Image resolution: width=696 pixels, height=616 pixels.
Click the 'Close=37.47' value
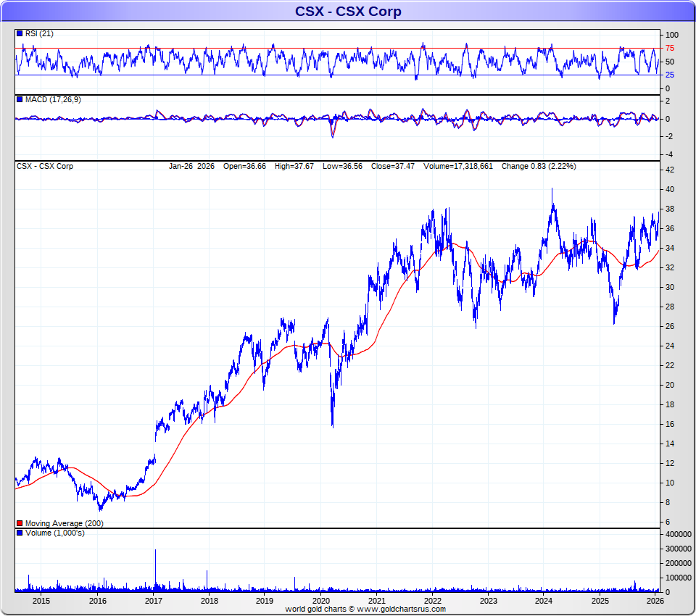[393, 166]
